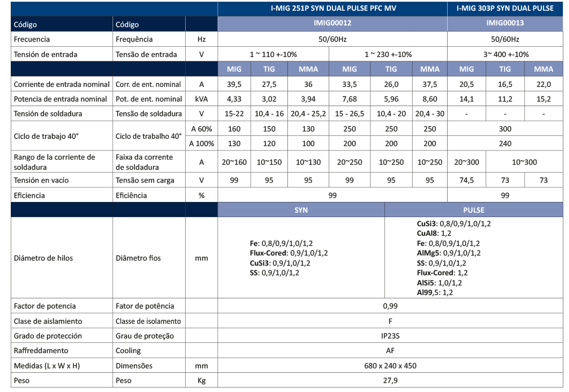Click the '10~130' welding current range
This screenshot has width=569, height=392.
pyautogui.click(x=308, y=162)
